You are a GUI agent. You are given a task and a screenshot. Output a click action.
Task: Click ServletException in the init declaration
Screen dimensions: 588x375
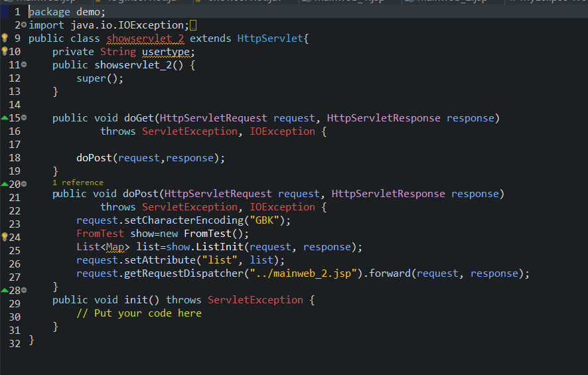point(256,300)
